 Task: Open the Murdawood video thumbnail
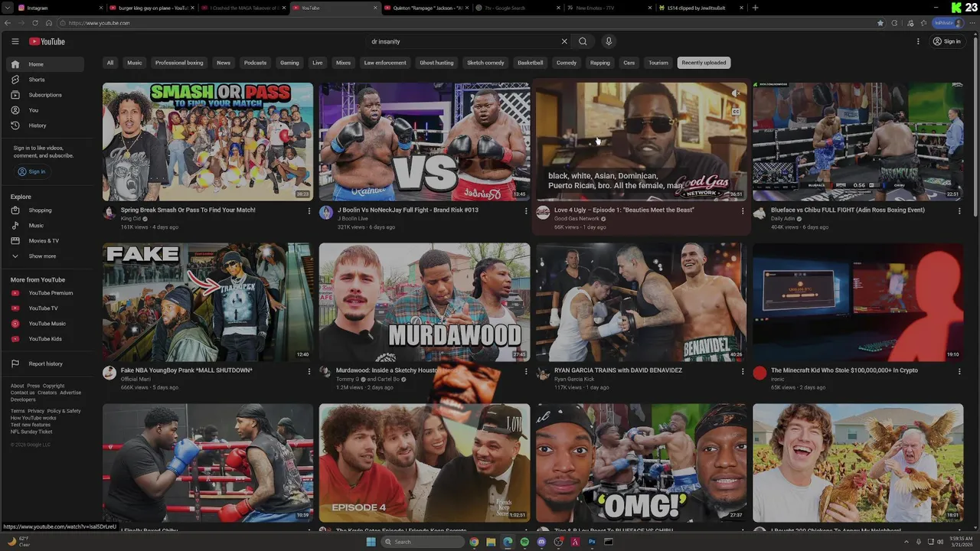(x=424, y=302)
